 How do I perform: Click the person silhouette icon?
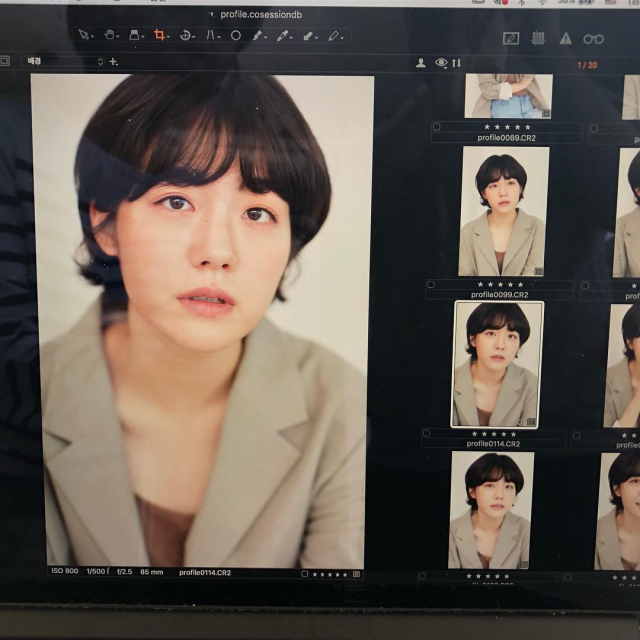[x=421, y=63]
